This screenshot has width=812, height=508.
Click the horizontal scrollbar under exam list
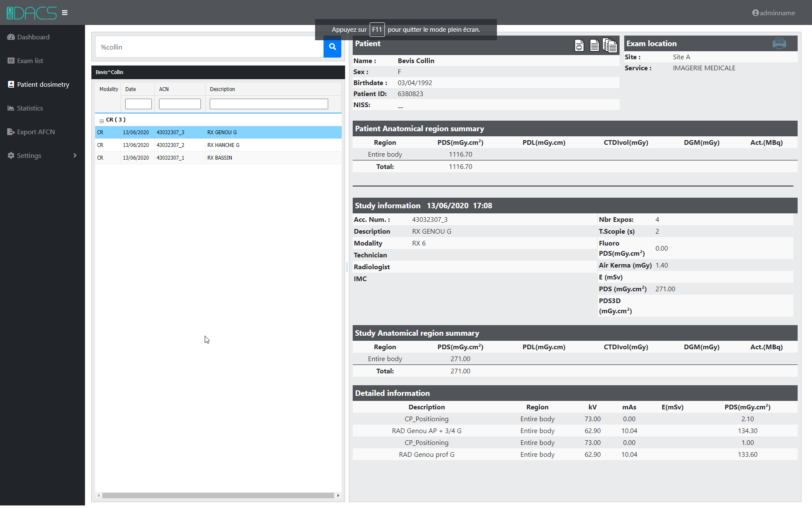(x=218, y=495)
